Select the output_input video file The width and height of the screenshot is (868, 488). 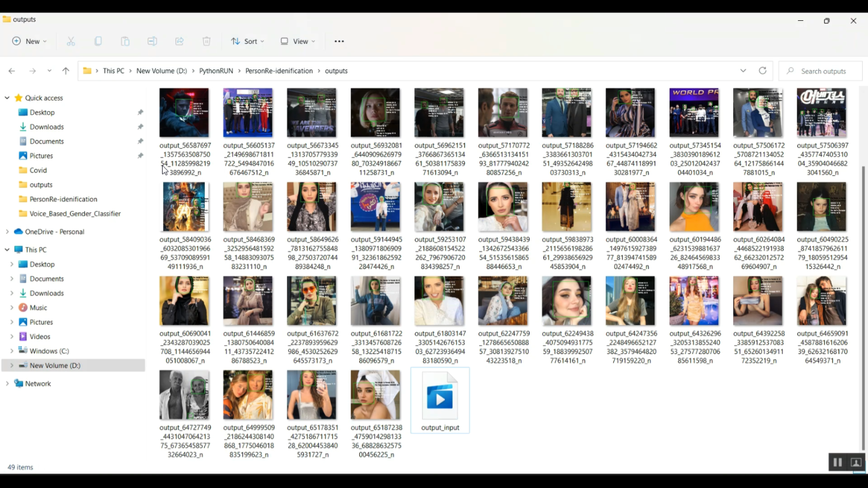point(440,400)
